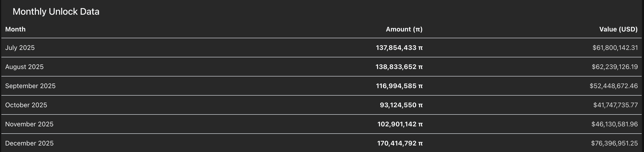Select the September 2025 row label
This screenshot has width=644, height=152.
(30, 86)
